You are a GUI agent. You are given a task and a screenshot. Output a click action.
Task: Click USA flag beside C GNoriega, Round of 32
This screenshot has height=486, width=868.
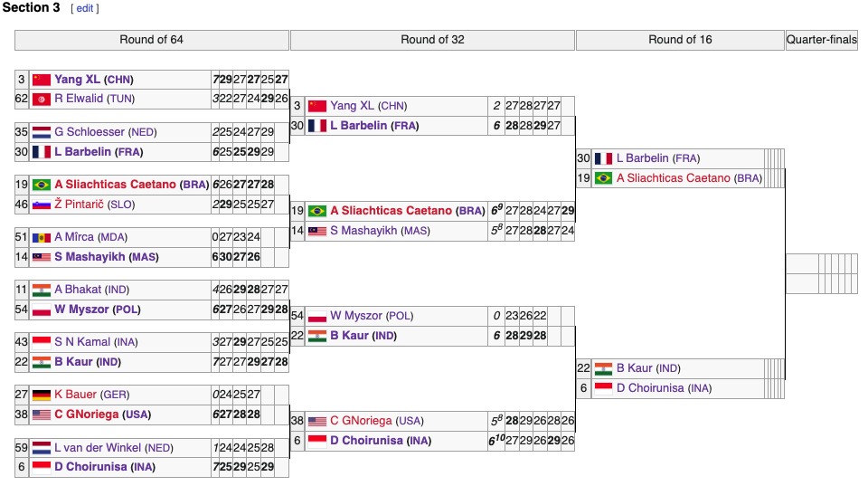(x=317, y=421)
